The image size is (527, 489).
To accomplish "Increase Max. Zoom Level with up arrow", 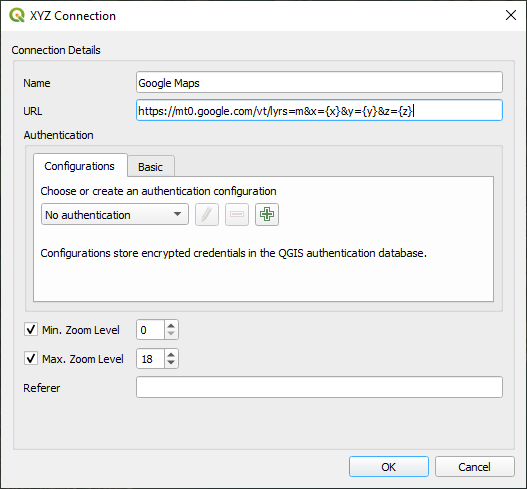I will 171,355.
